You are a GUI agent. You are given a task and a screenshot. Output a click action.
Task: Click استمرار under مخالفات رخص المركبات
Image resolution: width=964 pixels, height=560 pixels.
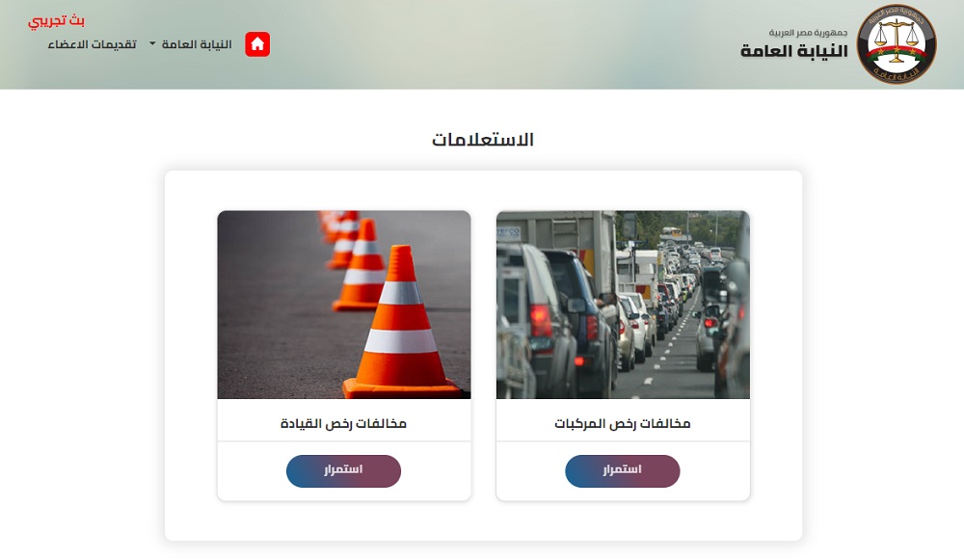(622, 471)
